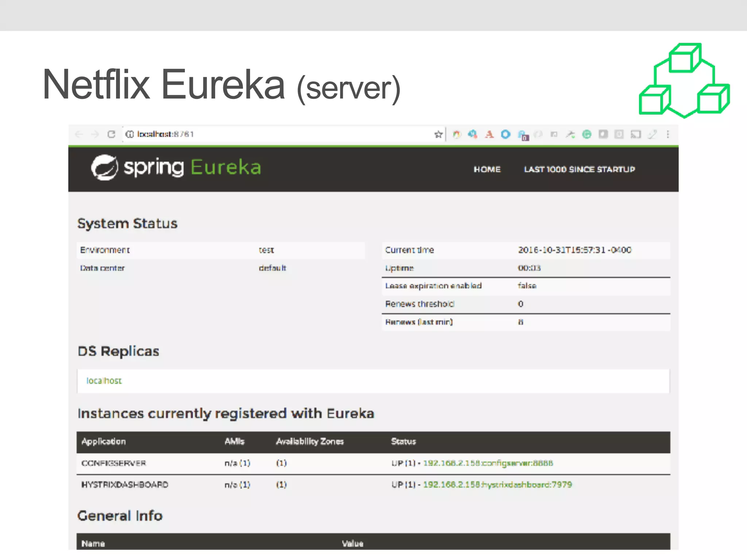Open LAST 1000 SINCE STARTUP nav item
This screenshot has height=560, width=747.
(x=580, y=170)
